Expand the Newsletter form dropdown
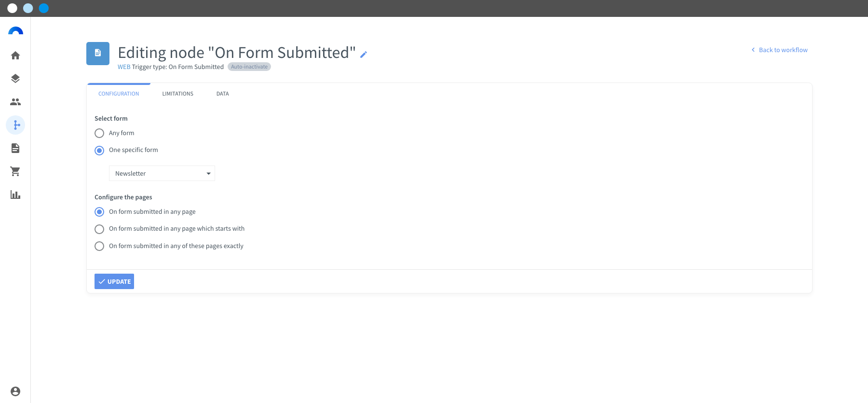 click(162, 173)
